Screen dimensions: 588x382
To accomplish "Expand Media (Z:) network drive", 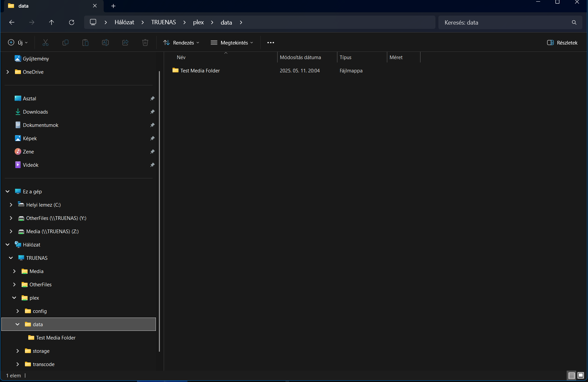I will (x=11, y=231).
